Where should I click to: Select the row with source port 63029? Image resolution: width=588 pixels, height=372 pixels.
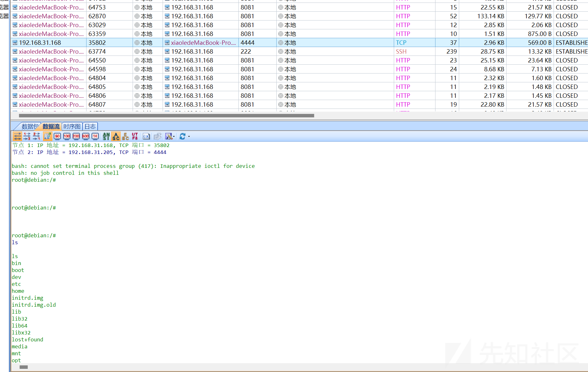coord(299,25)
